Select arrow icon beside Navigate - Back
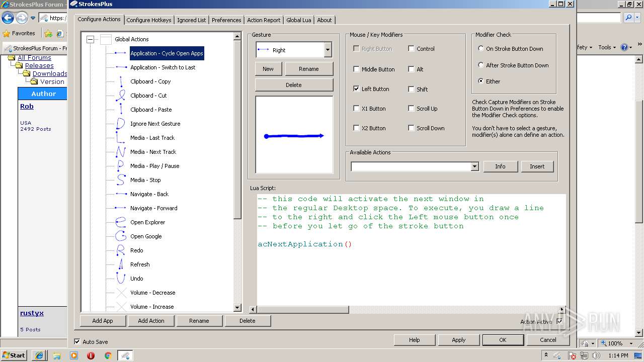Viewport: 644px width, 362px height. tap(121, 194)
